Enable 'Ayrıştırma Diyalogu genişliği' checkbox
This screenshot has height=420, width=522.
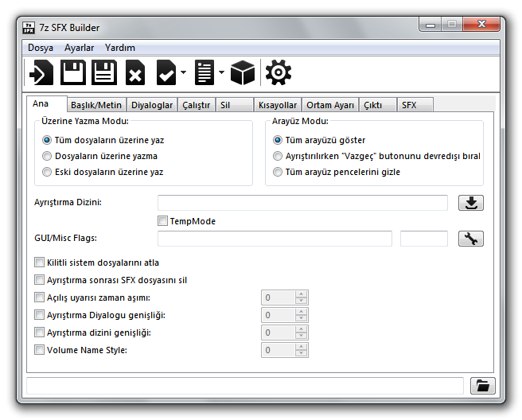[x=39, y=315]
